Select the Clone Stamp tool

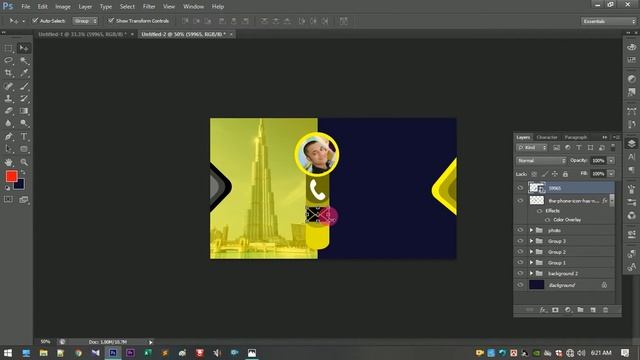point(9,98)
